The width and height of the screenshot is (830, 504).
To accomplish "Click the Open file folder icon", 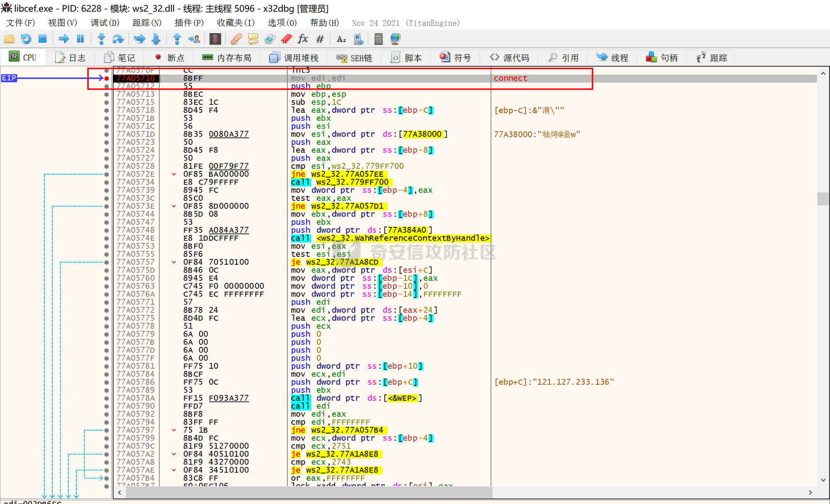I will (x=9, y=39).
